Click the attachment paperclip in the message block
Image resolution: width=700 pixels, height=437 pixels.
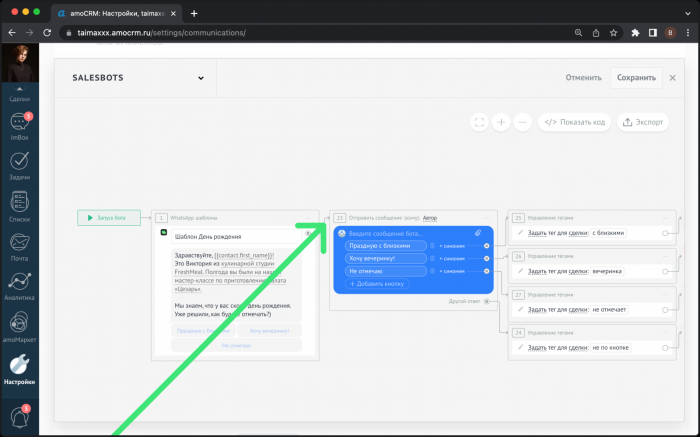click(478, 232)
